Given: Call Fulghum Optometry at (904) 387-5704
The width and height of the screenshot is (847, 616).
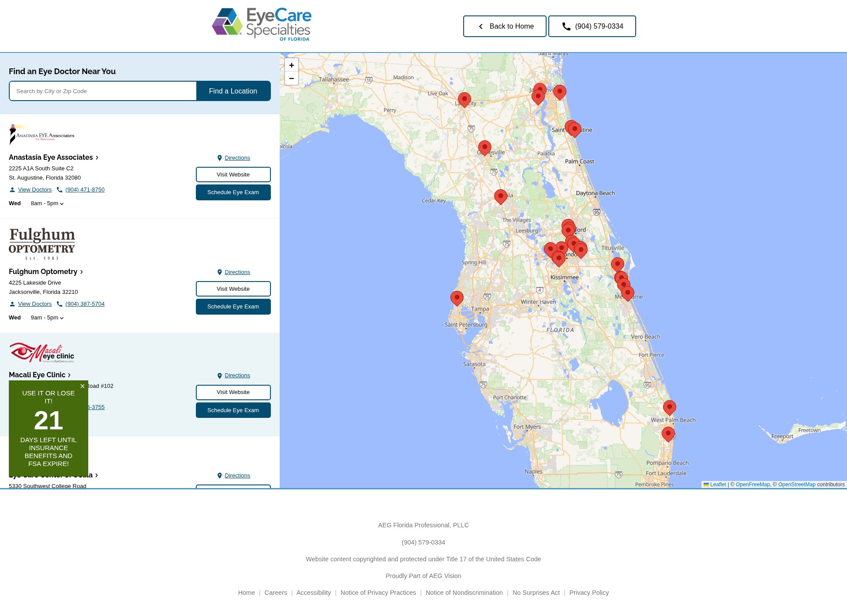Looking at the screenshot, I should [x=81, y=304].
